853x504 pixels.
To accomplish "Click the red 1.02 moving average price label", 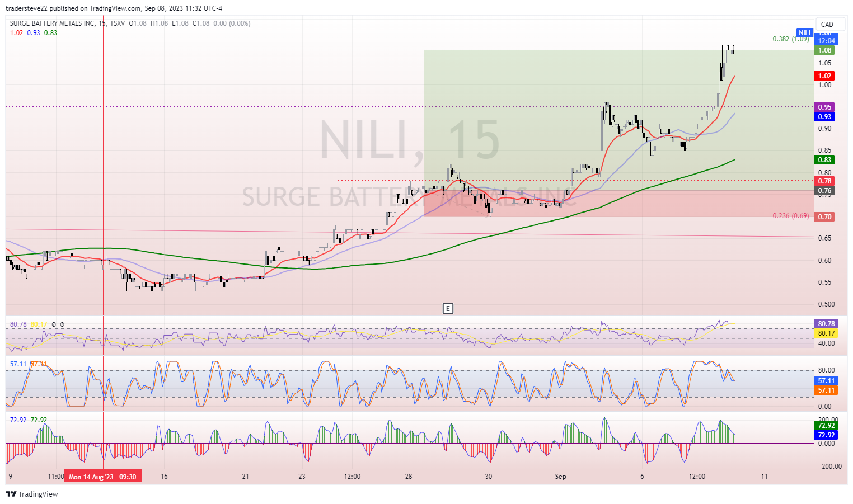I will click(x=824, y=76).
